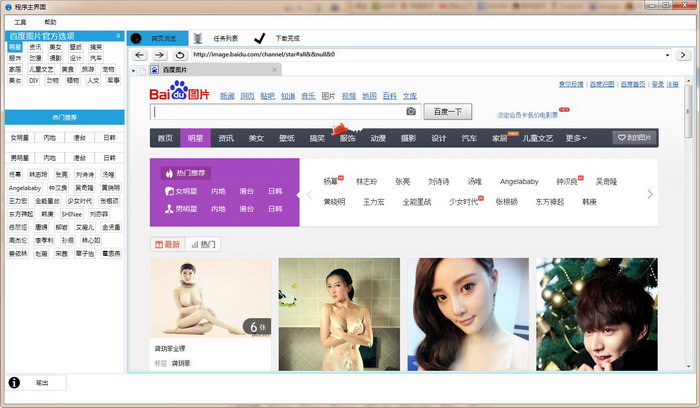Open the man with Christmas tree thumbnail
This screenshot has height=408, width=700.
pos(597,314)
